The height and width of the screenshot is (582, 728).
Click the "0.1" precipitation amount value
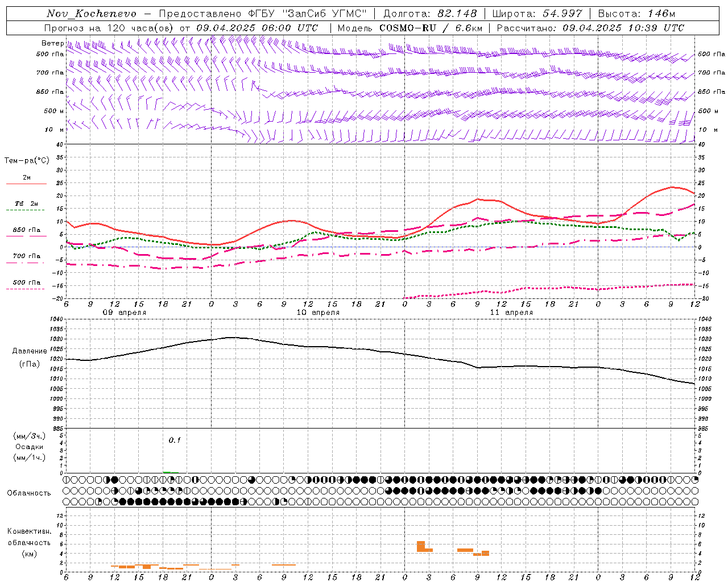coord(175,440)
